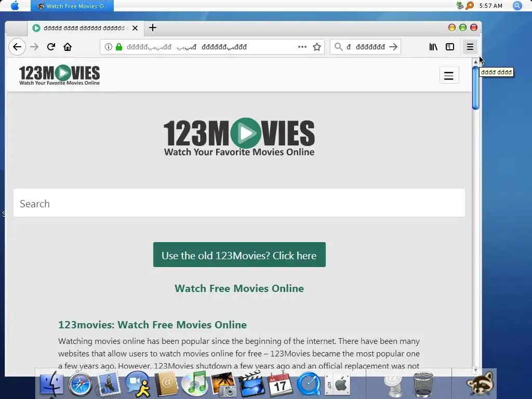The width and height of the screenshot is (532, 399).
Task: Launch QuickTime Player icon in dock
Action: (309, 384)
